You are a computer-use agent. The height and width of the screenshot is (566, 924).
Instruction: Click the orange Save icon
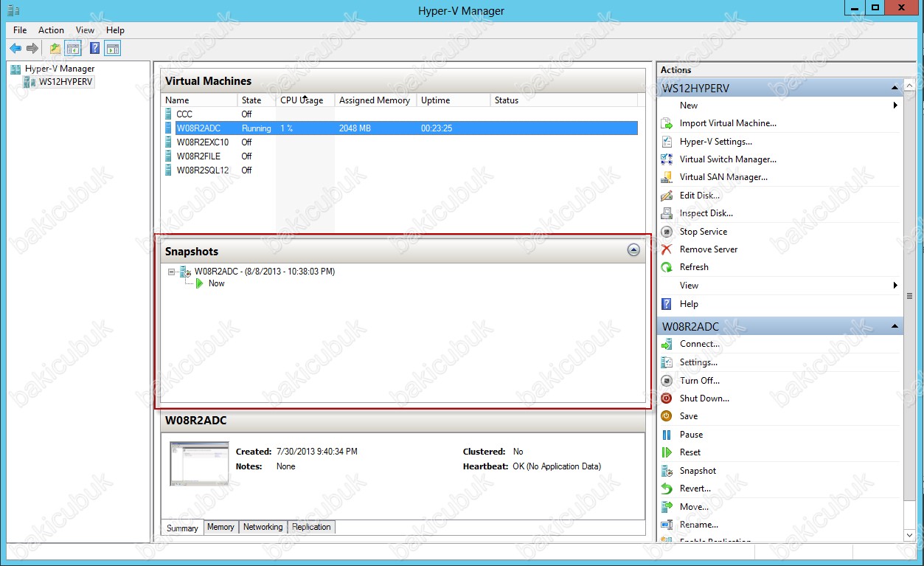click(x=667, y=416)
